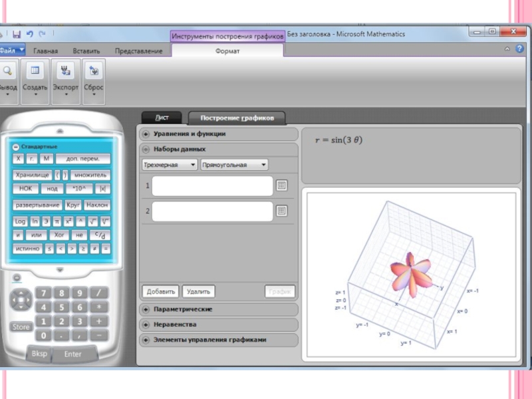The image size is (532, 399).
Task: Insert greater-than-or-equal sign from calculator
Action: point(82,249)
